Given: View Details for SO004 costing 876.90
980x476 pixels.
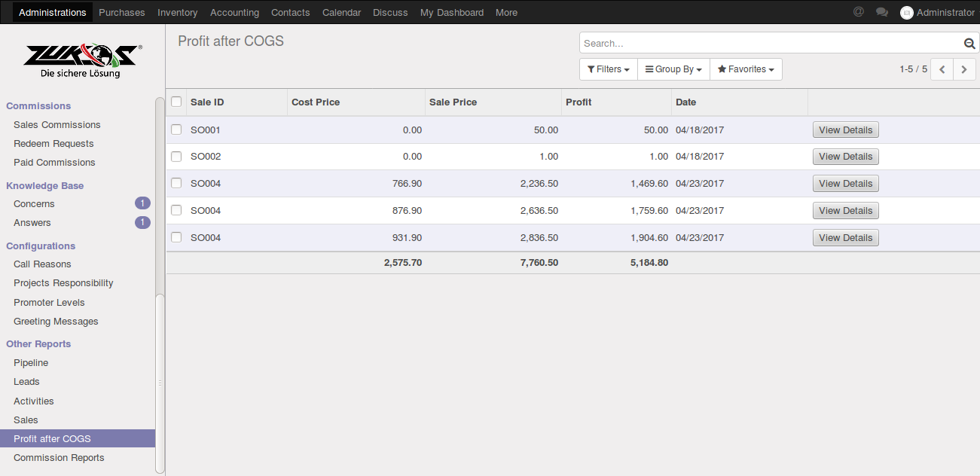Looking at the screenshot, I should tap(845, 210).
